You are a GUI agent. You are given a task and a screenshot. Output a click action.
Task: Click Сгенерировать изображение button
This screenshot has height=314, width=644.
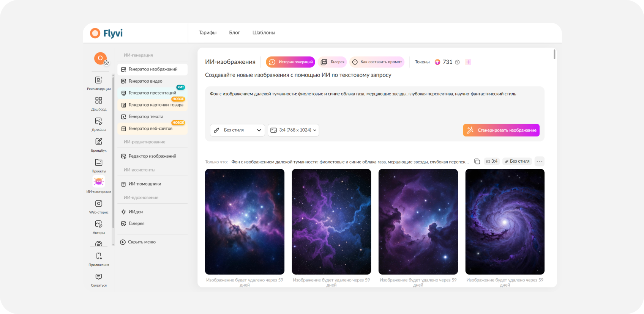[501, 130]
